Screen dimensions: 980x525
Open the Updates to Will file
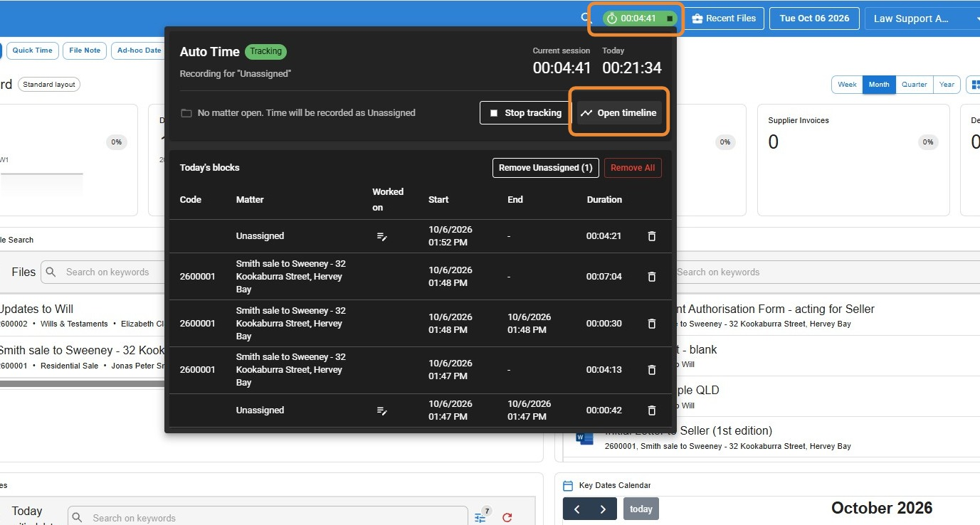[x=35, y=309]
